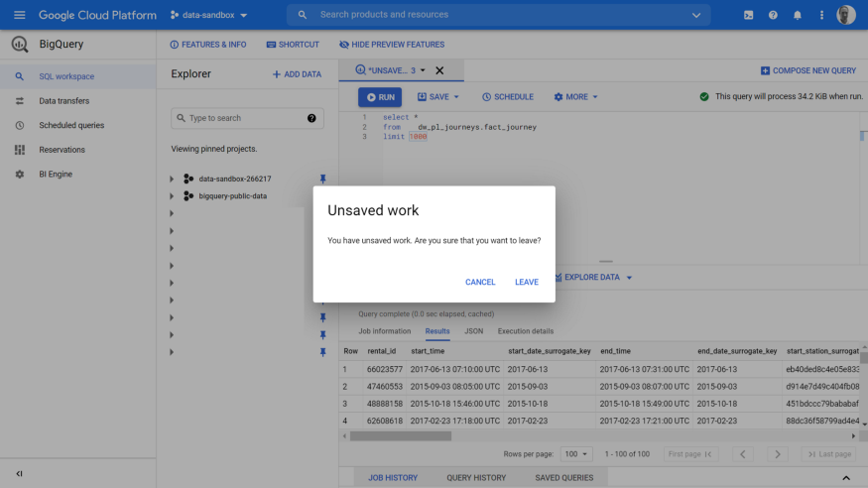Open Reservations in sidebar
Screen dimensions: 868x488
click(78, 150)
